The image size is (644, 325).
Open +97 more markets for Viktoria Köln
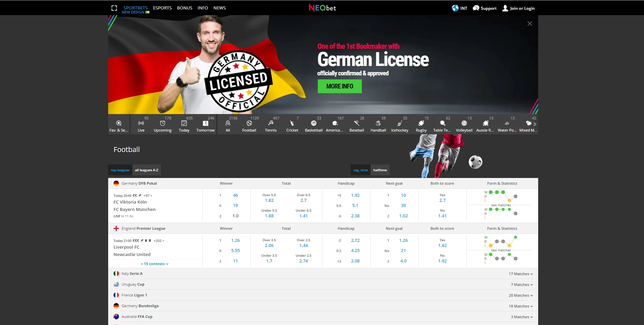point(148,195)
